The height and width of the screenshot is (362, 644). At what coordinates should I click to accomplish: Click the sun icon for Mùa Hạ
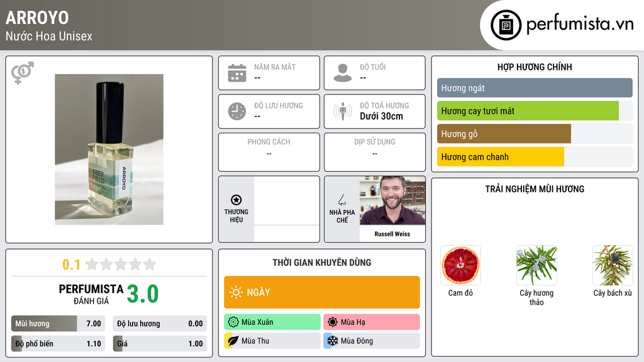[x=333, y=322]
